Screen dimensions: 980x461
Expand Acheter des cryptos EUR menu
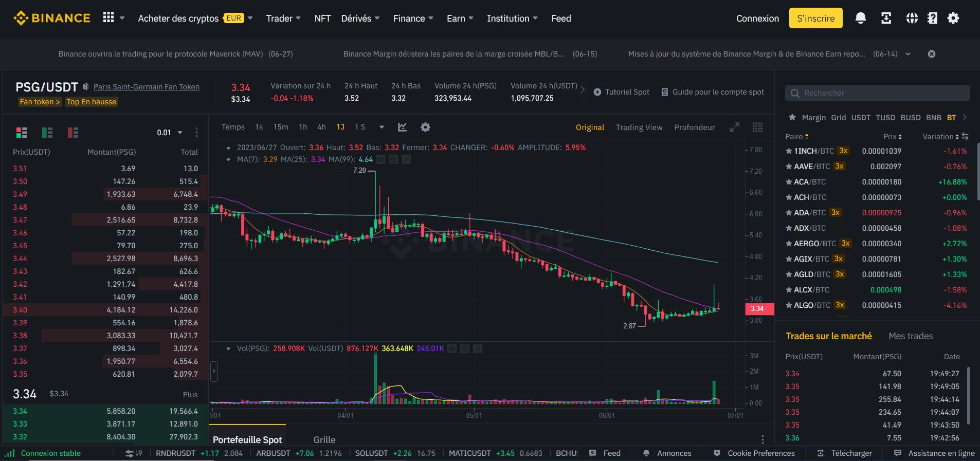tap(195, 19)
